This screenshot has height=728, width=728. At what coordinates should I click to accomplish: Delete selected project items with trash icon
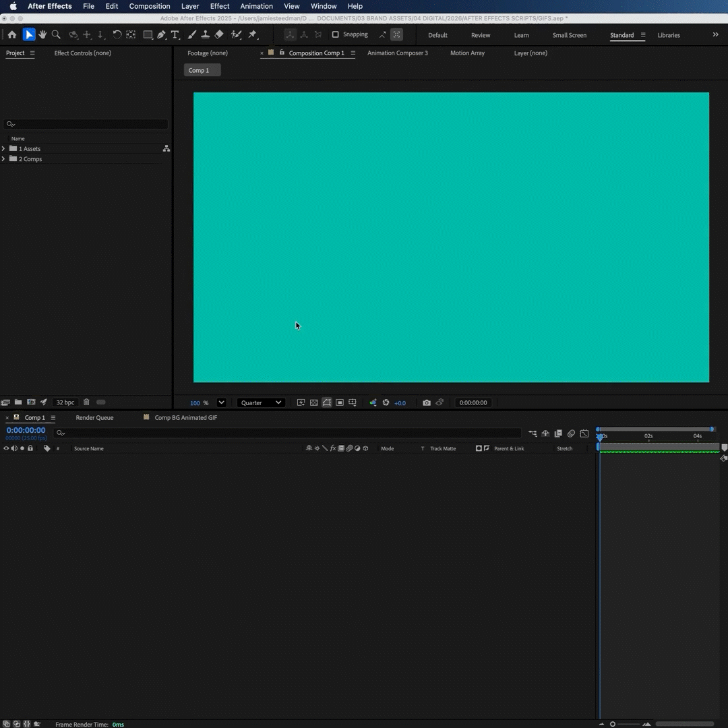pos(86,402)
